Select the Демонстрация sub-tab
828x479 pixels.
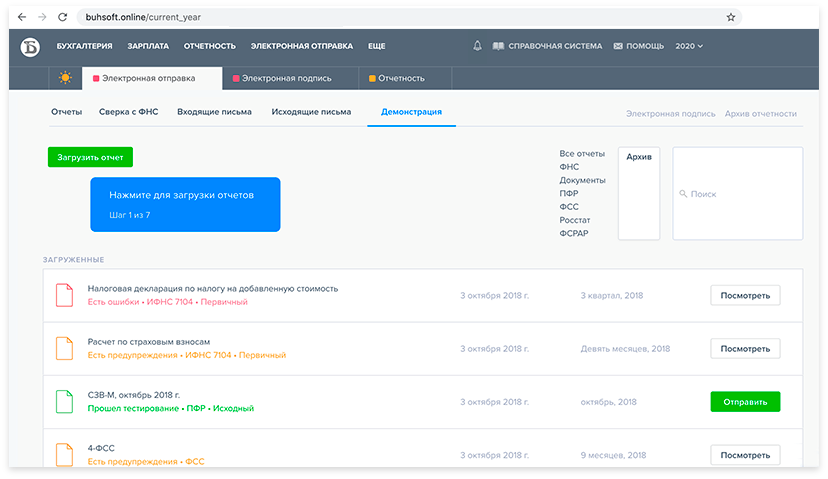[x=411, y=111]
